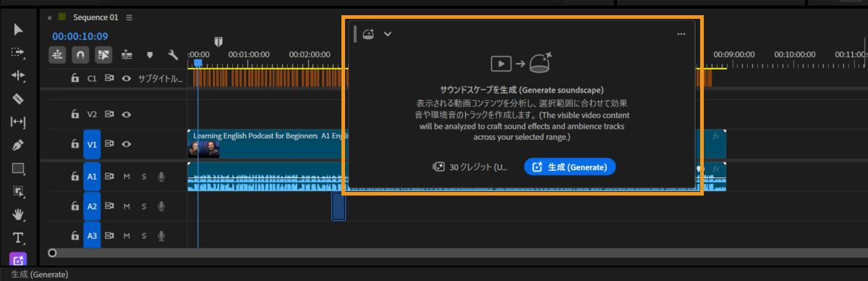Solo track A3
Viewport: 868px width, 281px height.
point(143,235)
